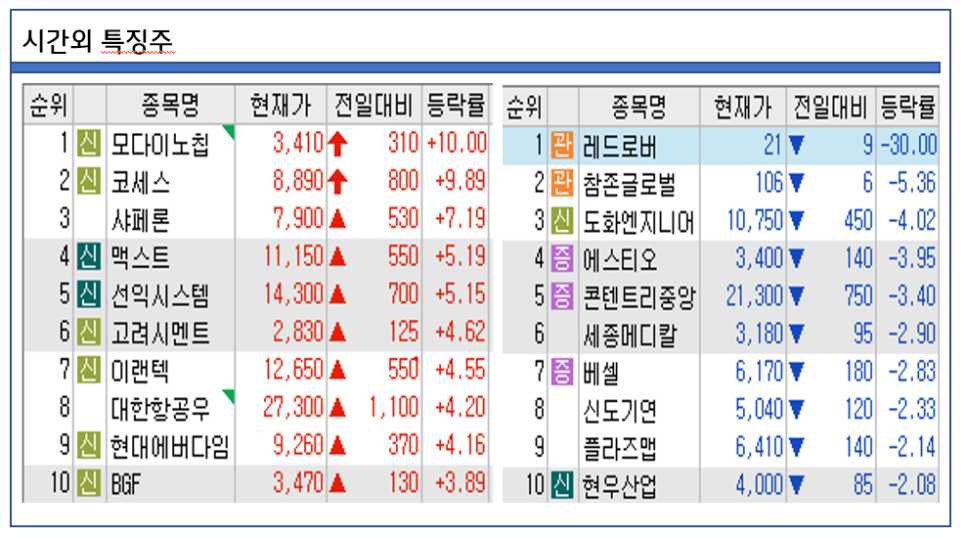Sort gainers table by 현재가 header

tap(281, 105)
